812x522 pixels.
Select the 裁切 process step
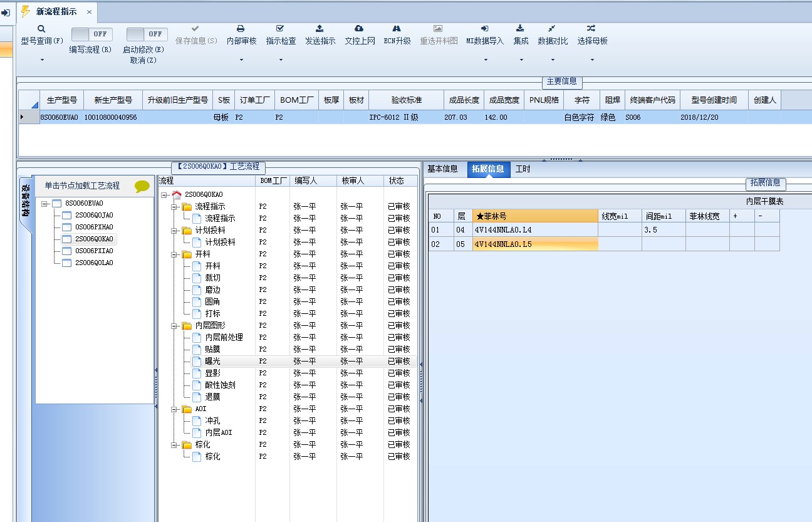coord(213,278)
